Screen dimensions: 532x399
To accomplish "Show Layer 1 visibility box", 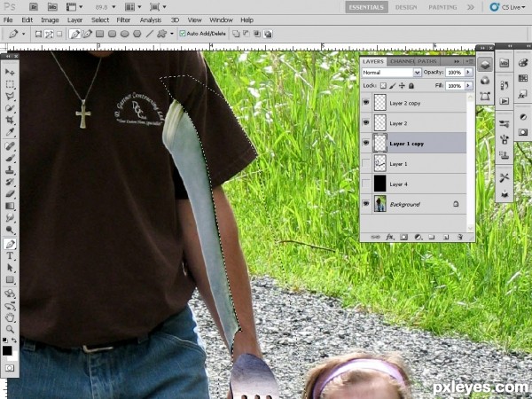I will [x=365, y=163].
